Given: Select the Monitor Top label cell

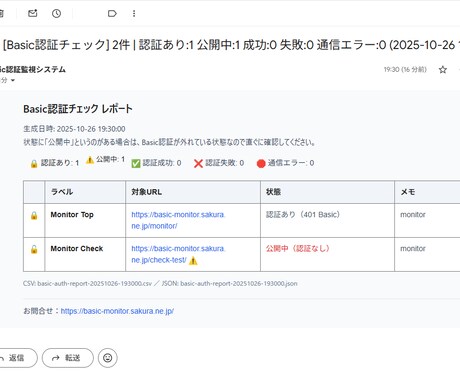Looking at the screenshot, I should [85, 220].
